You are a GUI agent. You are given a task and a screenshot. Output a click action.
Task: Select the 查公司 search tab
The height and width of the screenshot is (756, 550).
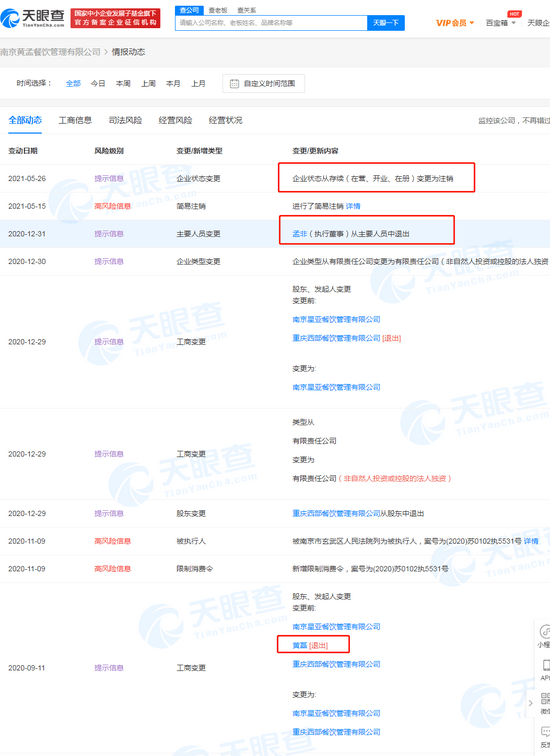coord(189,10)
